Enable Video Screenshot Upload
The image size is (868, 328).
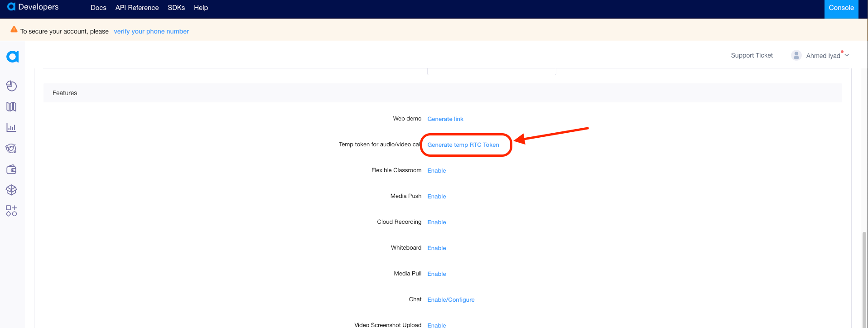437,325
